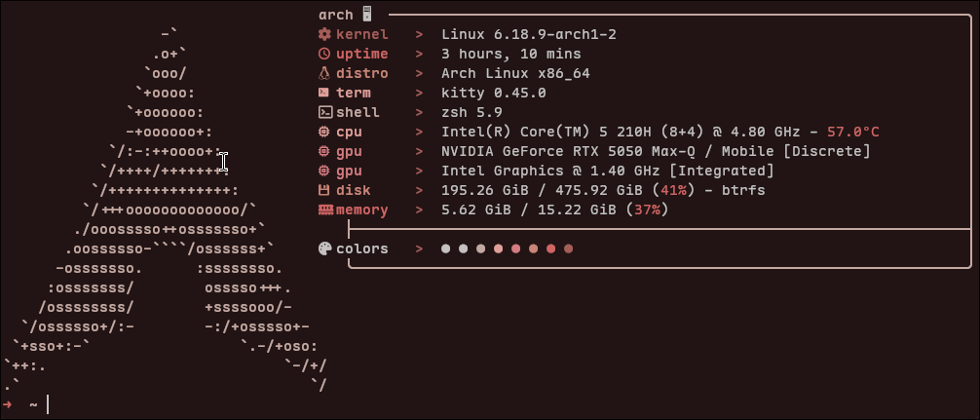Viewport: 980px width, 420px height.
Task: Click the 'gpu' label on the NVIDIA row
Action: click(349, 151)
